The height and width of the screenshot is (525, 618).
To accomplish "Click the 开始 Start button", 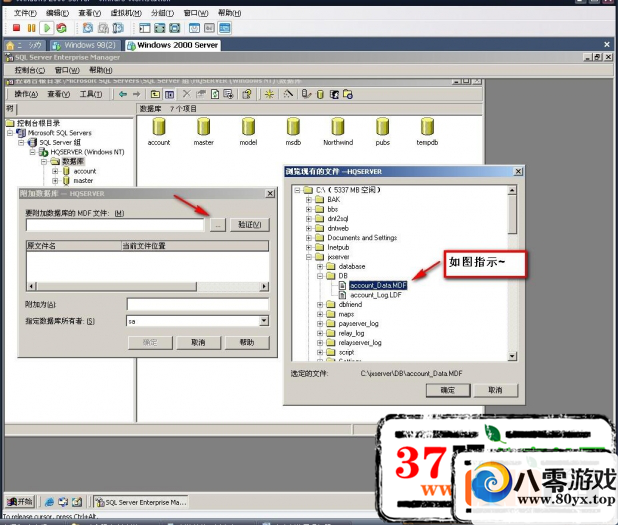I will point(20,502).
